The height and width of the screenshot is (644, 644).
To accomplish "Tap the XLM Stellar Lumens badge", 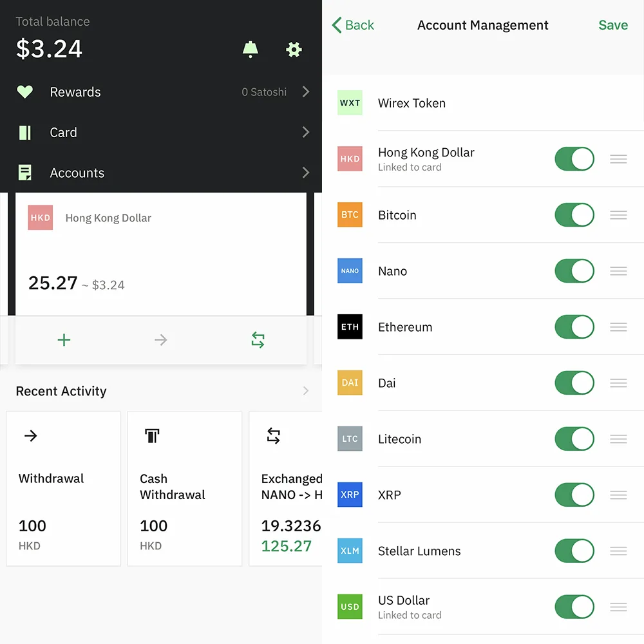I will (350, 551).
